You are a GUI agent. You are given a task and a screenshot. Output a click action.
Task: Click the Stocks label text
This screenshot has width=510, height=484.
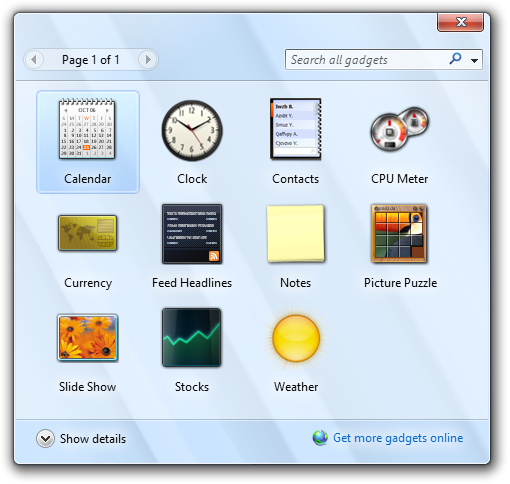tap(192, 387)
